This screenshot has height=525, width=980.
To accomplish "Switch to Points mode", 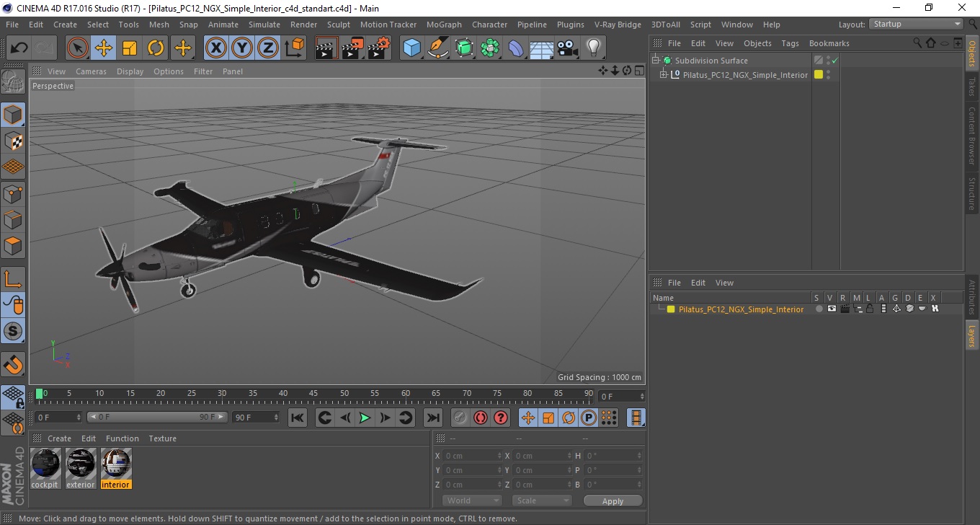I will point(13,193).
